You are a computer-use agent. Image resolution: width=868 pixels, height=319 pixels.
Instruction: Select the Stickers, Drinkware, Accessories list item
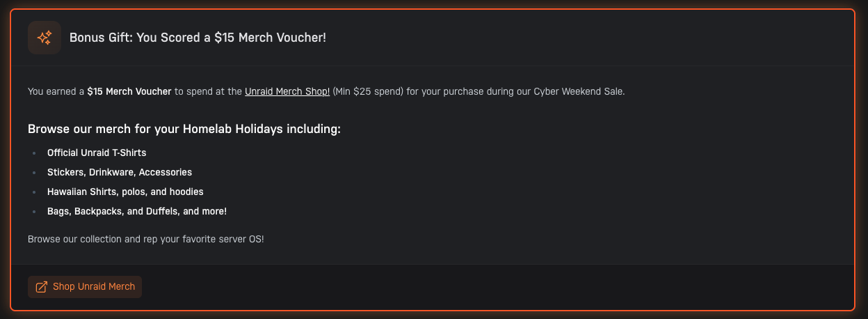point(120,172)
